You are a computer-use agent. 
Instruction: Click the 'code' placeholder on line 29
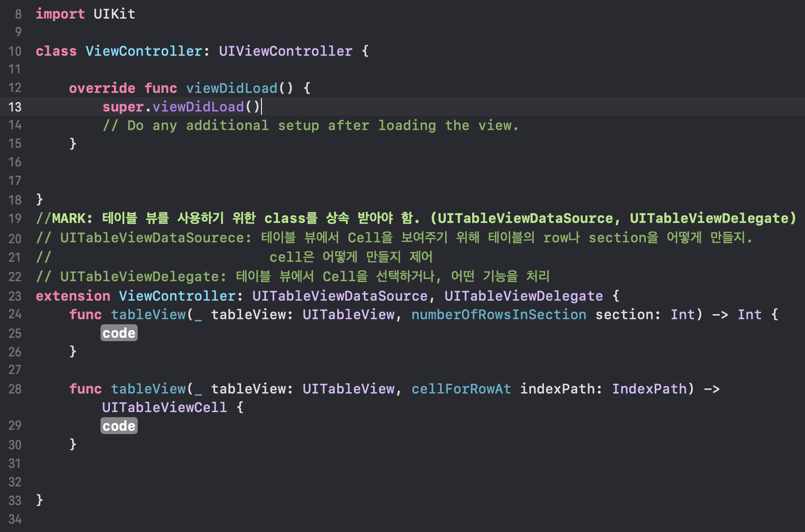[x=119, y=426]
